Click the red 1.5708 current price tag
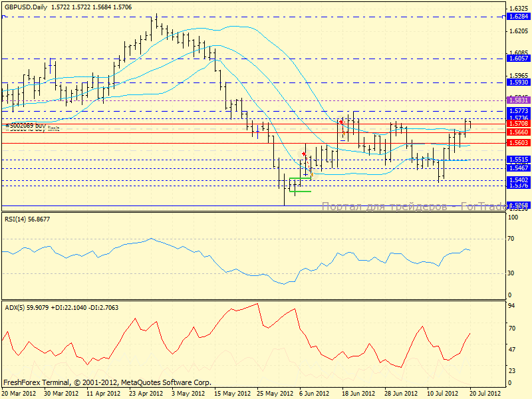Image resolution: width=532 pixels, height=399 pixels. 517,124
